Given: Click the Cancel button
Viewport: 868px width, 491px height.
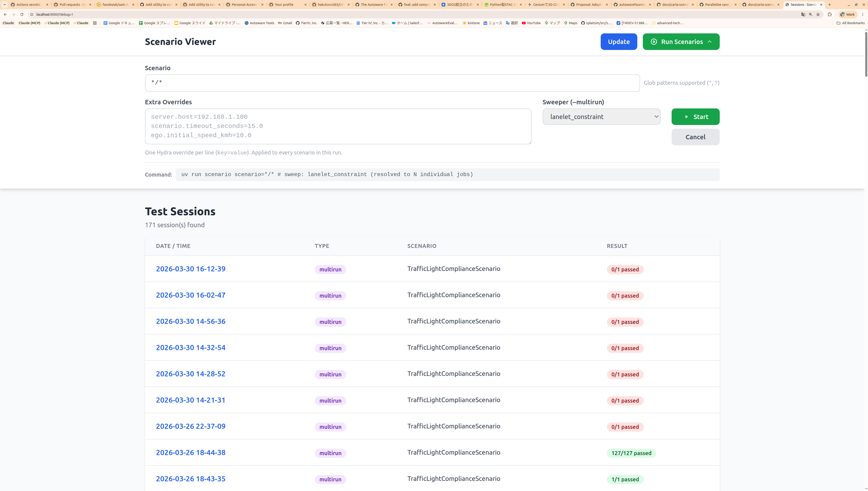Looking at the screenshot, I should click(695, 137).
